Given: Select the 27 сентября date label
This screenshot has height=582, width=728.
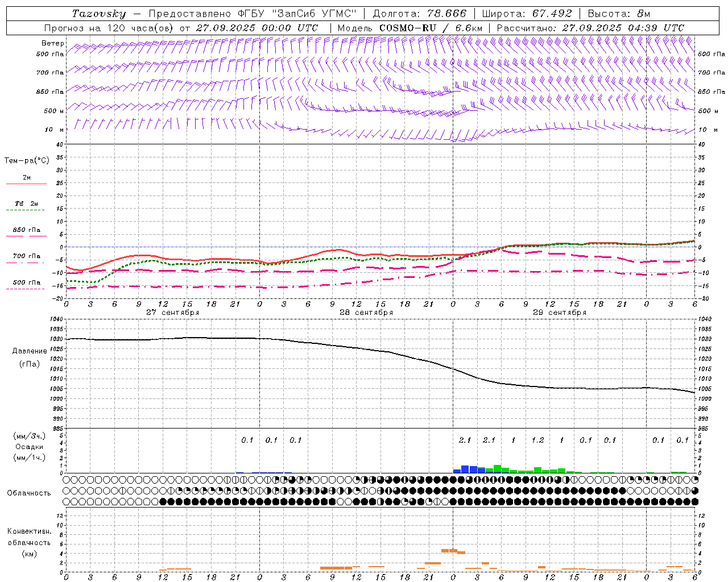Looking at the screenshot, I should (x=172, y=313).
